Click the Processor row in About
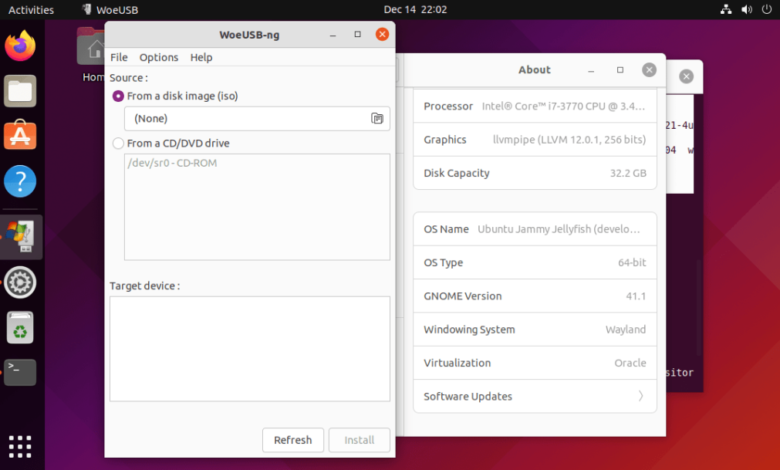Image resolution: width=780 pixels, height=470 pixels. 535,106
